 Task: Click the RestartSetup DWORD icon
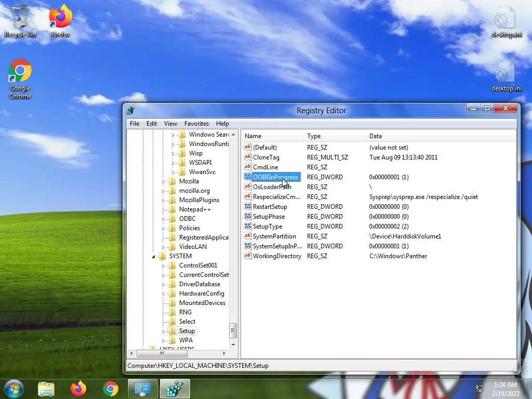[248, 206]
